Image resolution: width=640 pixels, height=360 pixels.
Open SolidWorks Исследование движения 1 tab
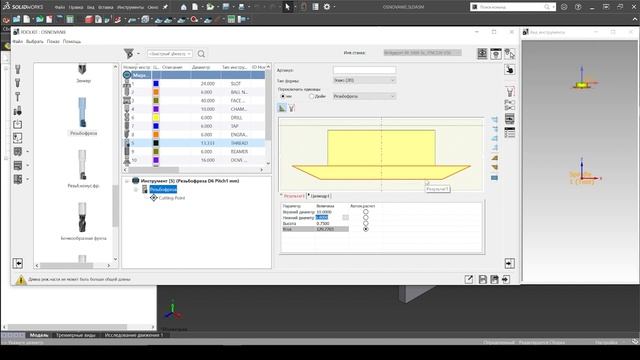(x=134, y=335)
